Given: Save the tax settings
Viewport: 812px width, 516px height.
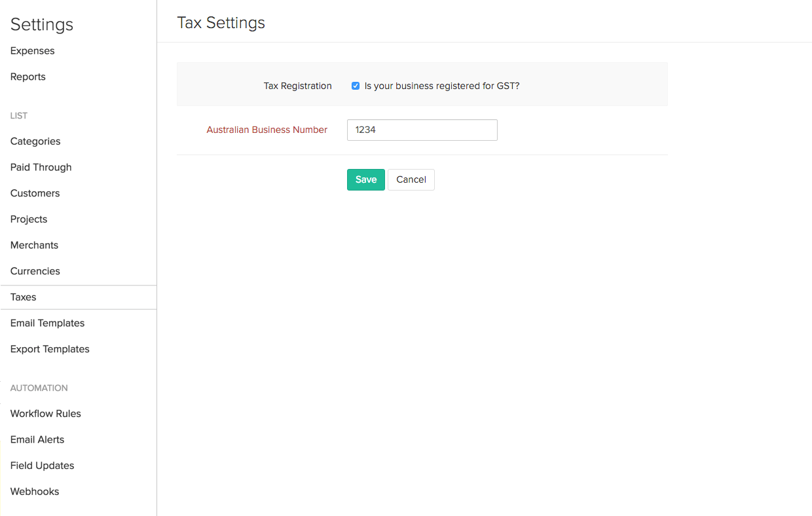Looking at the screenshot, I should point(365,179).
